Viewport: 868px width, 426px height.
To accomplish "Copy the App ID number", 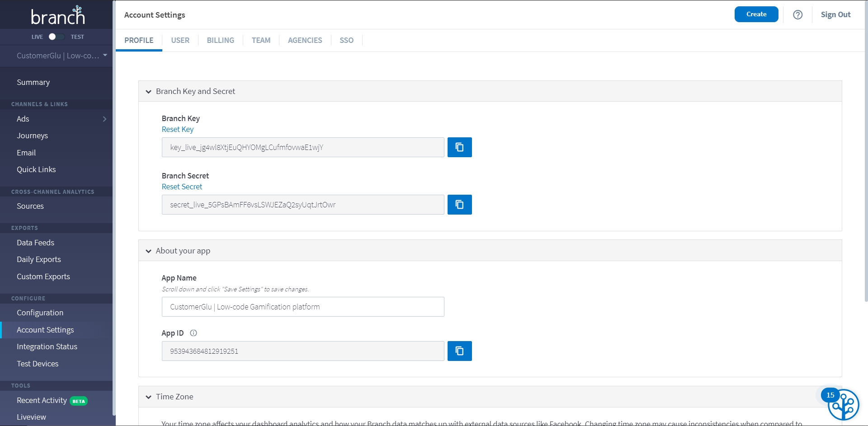I will coord(459,351).
